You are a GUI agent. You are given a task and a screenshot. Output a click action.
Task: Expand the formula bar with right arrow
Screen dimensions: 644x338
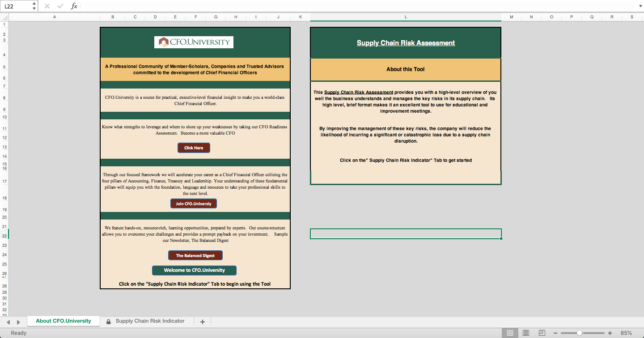point(640,6)
